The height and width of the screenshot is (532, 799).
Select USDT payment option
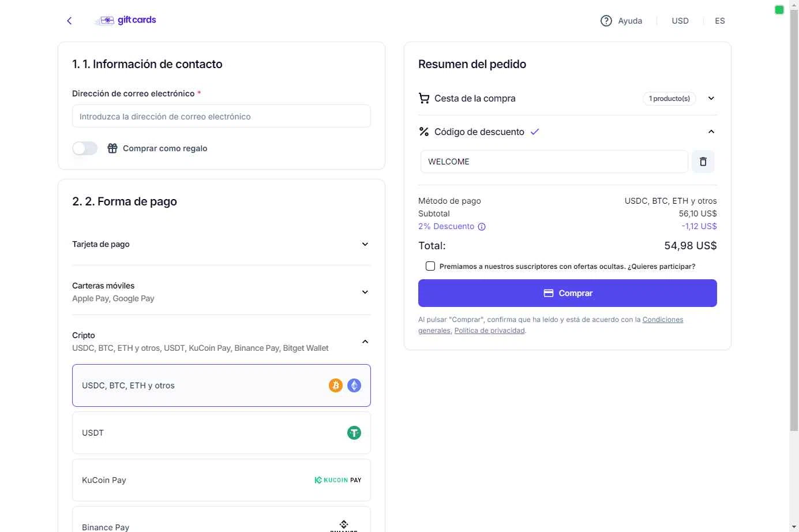[x=222, y=433]
